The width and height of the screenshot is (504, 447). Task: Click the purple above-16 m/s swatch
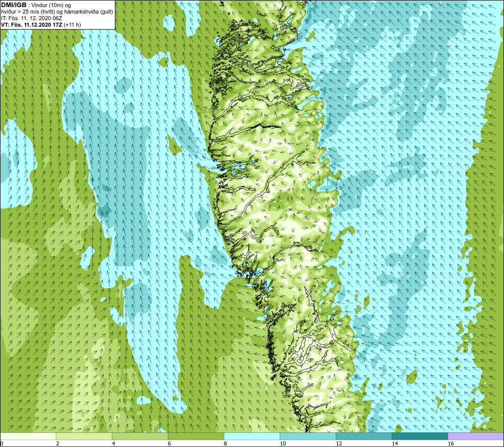pyautogui.click(x=476, y=436)
